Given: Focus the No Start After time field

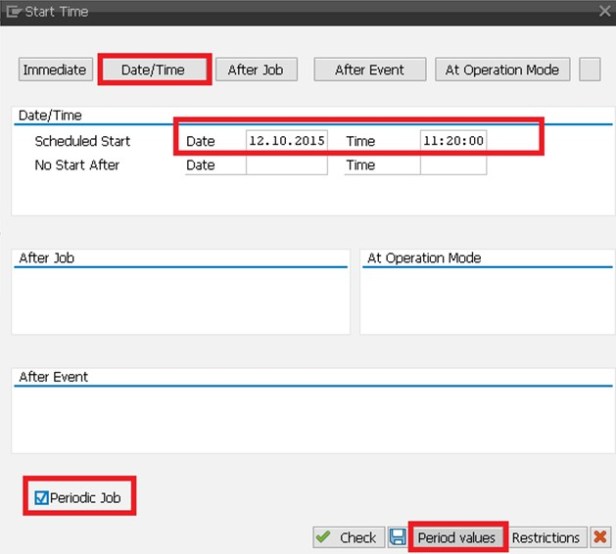Looking at the screenshot, I should coord(453,165).
